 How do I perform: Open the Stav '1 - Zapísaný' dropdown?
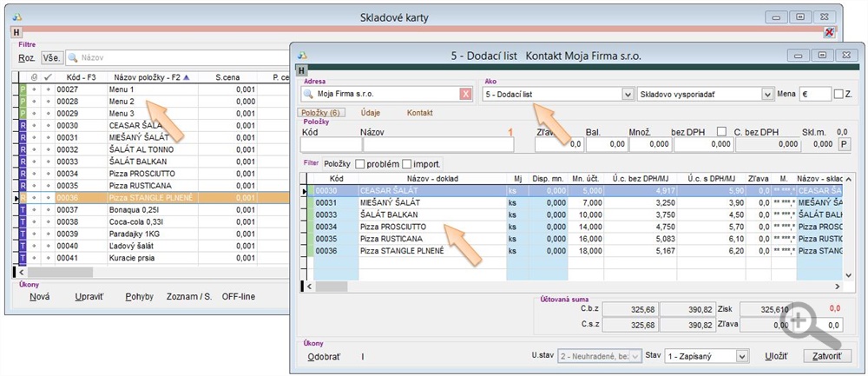click(x=741, y=356)
